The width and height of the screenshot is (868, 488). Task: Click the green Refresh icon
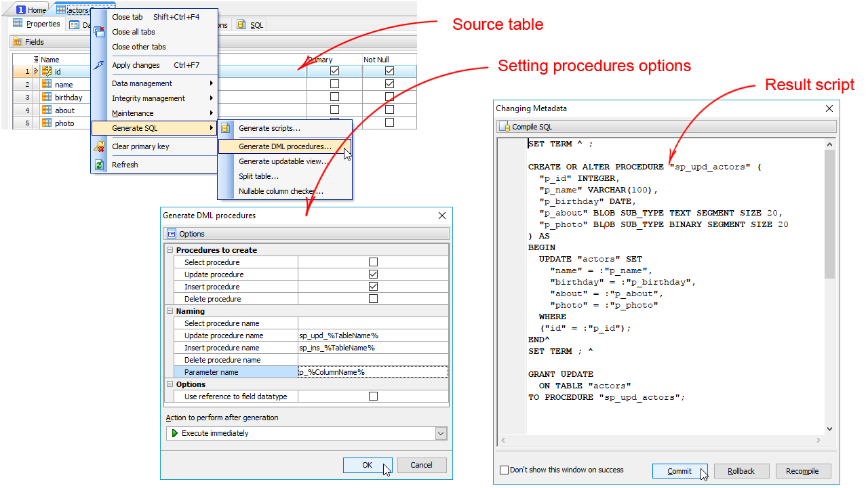point(100,165)
